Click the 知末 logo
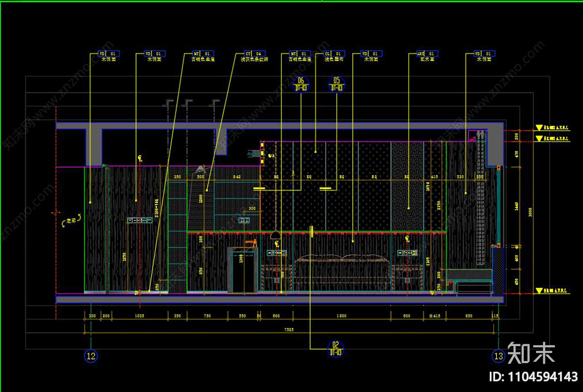583x392 pixels. [x=531, y=353]
